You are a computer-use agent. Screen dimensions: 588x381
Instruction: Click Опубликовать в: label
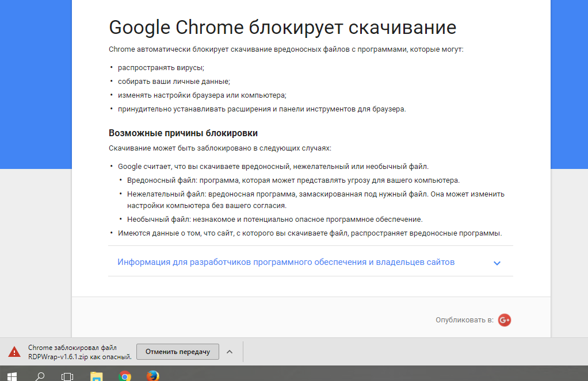(x=465, y=320)
